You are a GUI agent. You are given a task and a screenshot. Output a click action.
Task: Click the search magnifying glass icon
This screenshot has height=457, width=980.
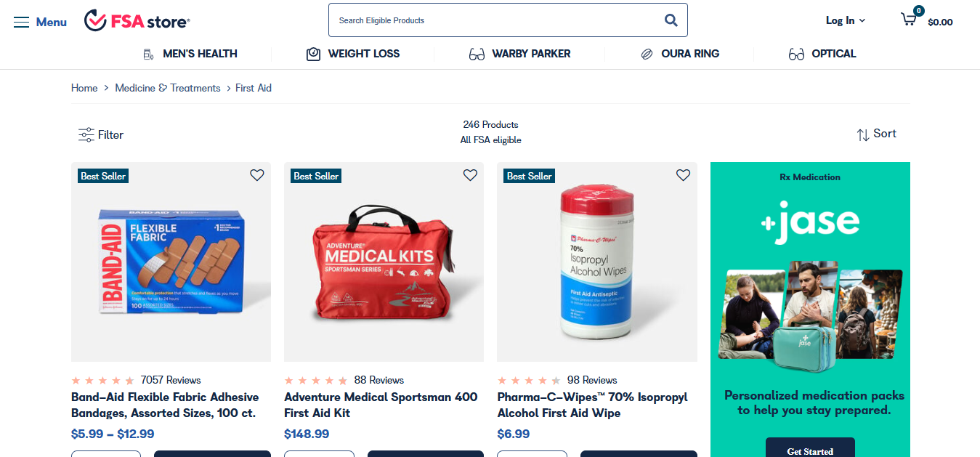(671, 20)
